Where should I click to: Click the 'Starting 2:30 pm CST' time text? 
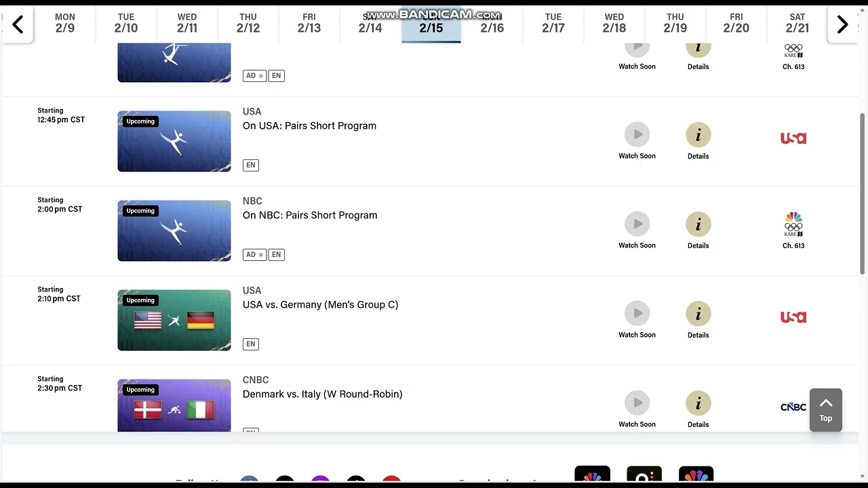[x=60, y=384]
